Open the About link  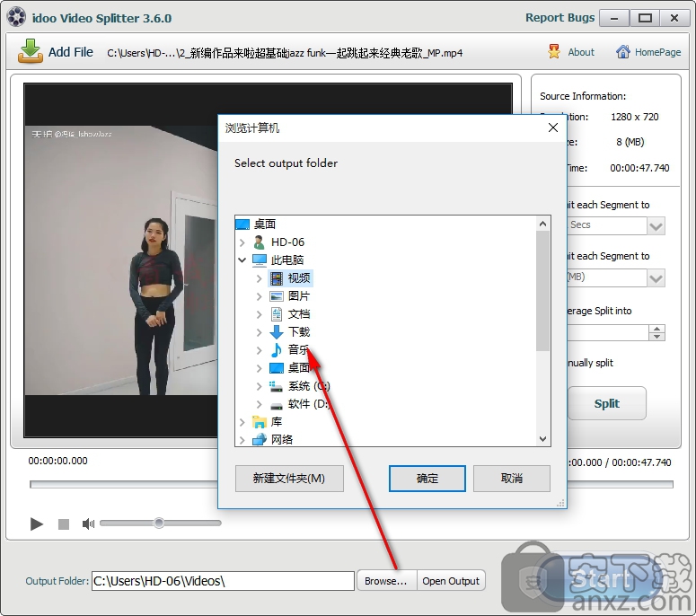[x=581, y=52]
